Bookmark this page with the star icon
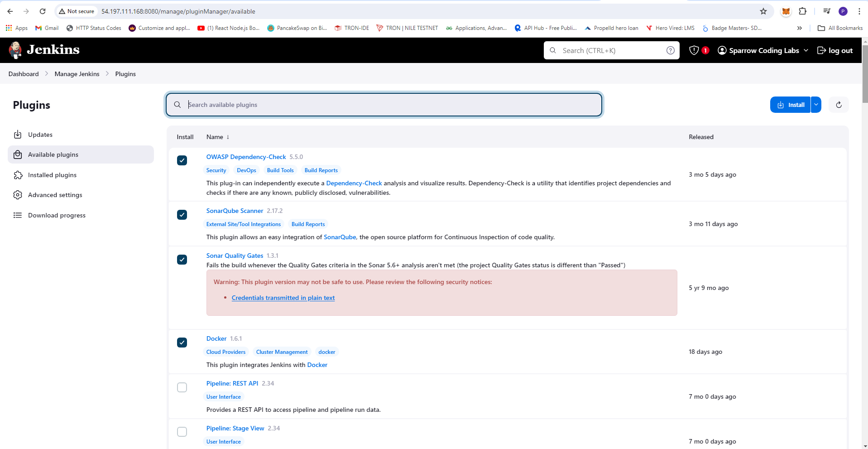868x449 pixels. point(763,11)
